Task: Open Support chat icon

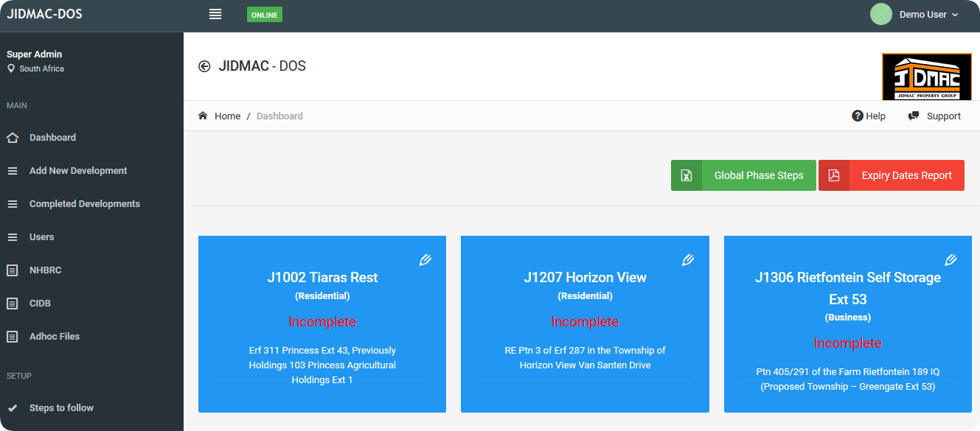Action: click(914, 116)
